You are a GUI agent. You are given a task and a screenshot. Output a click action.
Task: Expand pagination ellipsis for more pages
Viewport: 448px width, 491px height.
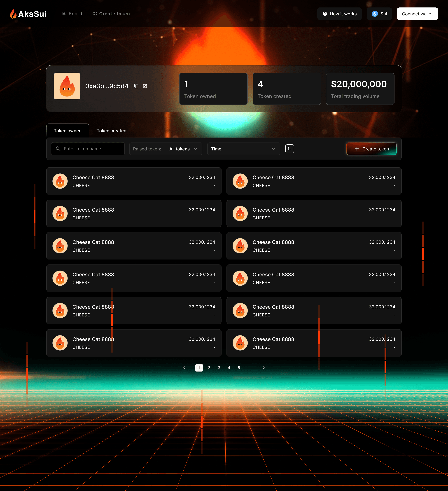pos(249,368)
